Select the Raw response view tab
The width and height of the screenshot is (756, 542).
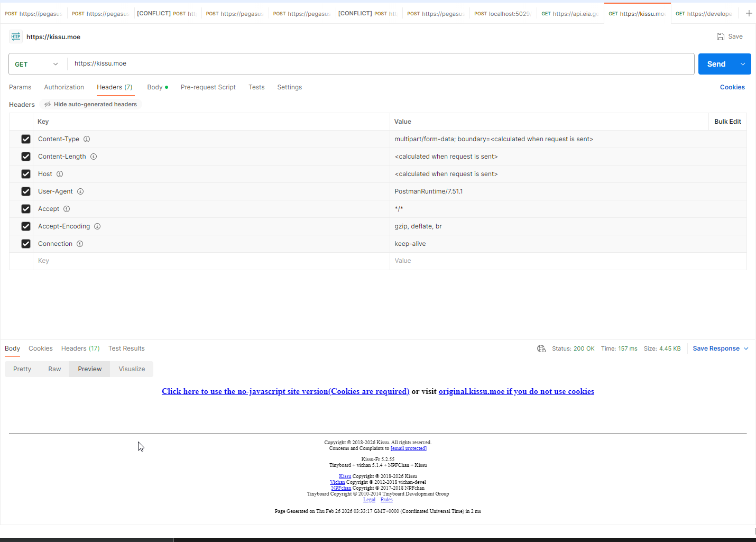pos(54,369)
